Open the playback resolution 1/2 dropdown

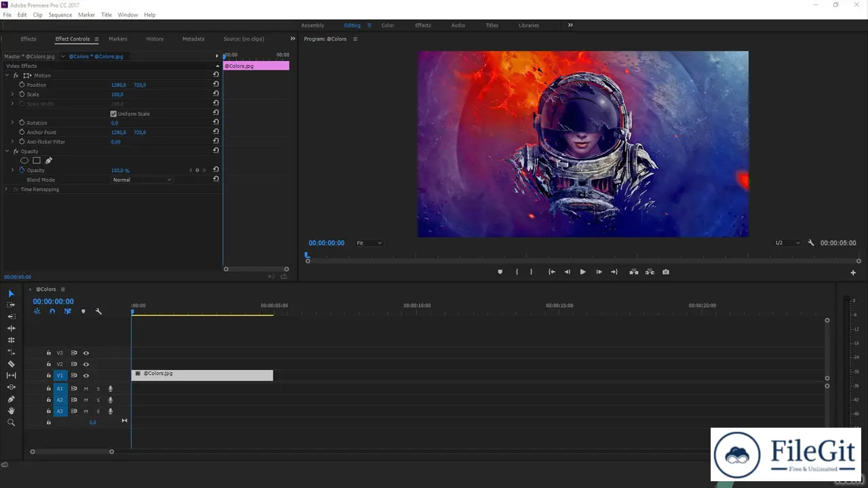pos(787,243)
